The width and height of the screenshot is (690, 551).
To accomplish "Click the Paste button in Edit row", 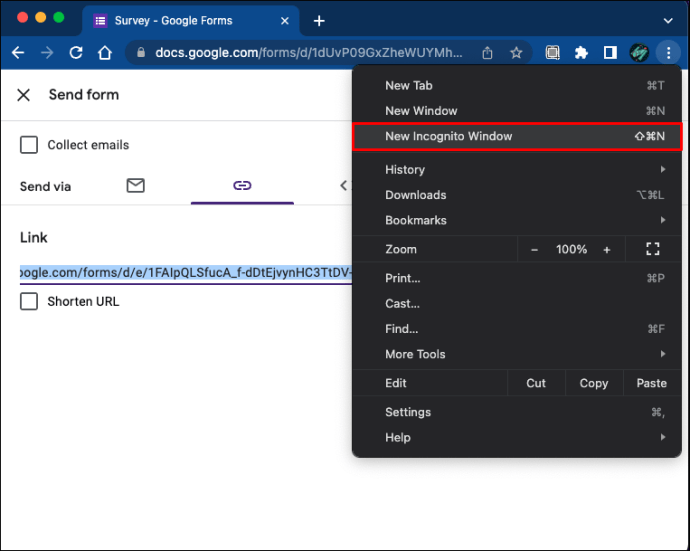I will click(x=651, y=383).
